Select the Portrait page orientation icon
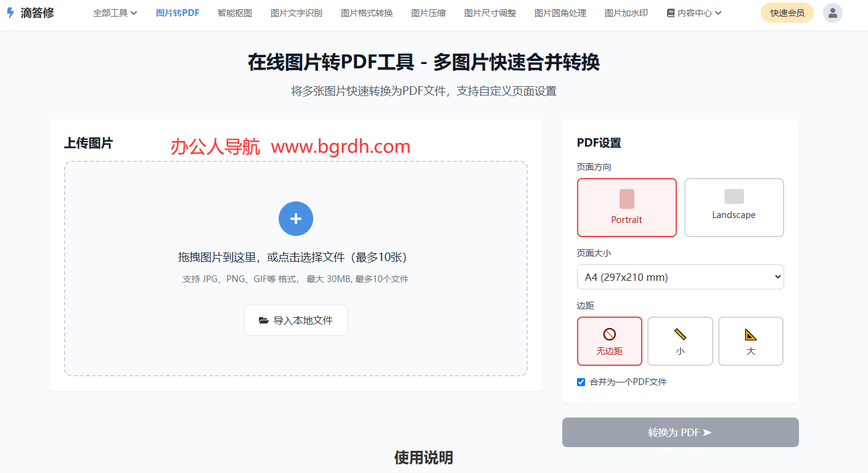 (x=627, y=199)
